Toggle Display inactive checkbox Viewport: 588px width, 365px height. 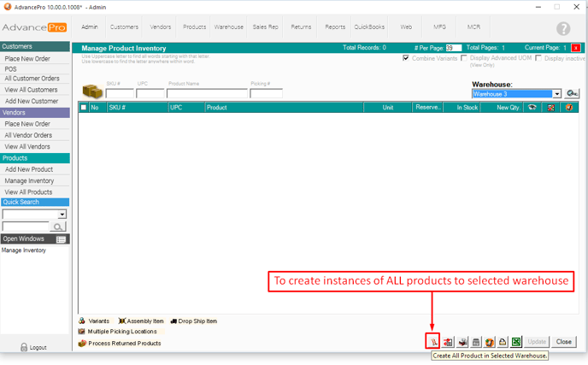(x=538, y=59)
